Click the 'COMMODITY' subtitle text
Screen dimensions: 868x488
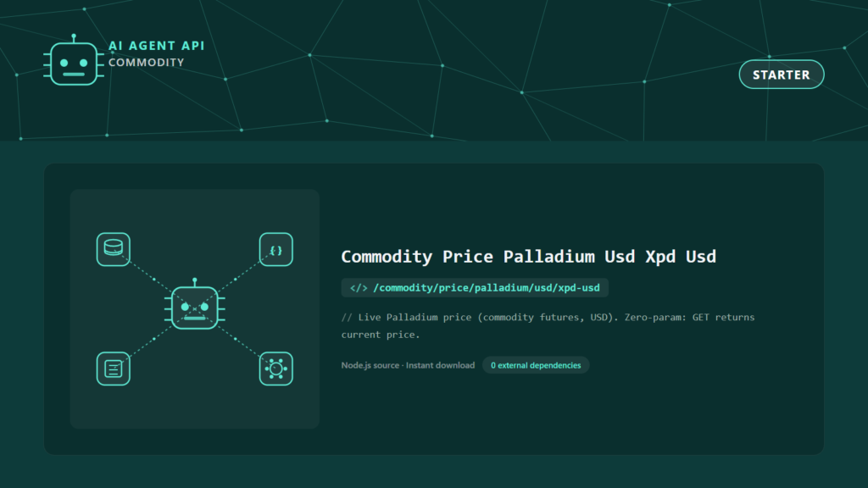[x=146, y=63]
